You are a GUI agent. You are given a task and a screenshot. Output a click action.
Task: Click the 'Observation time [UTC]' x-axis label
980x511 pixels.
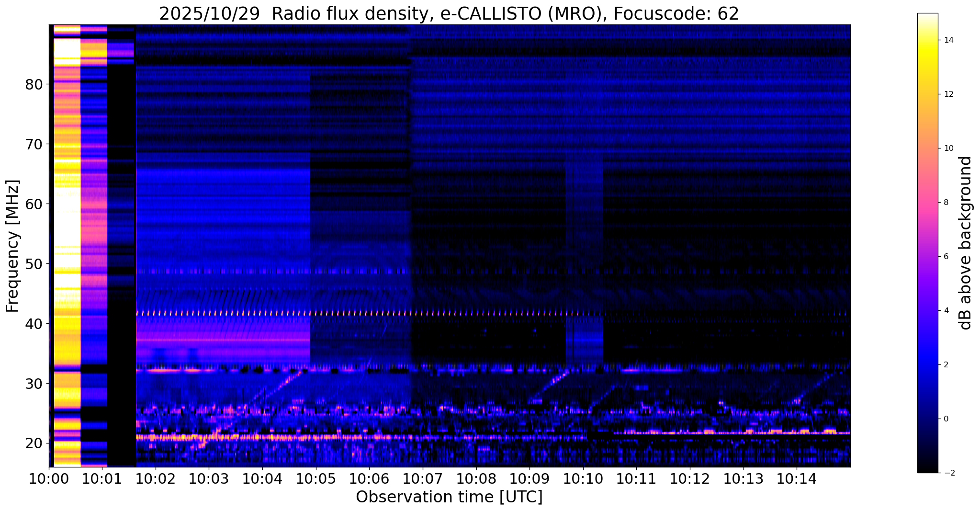449,497
